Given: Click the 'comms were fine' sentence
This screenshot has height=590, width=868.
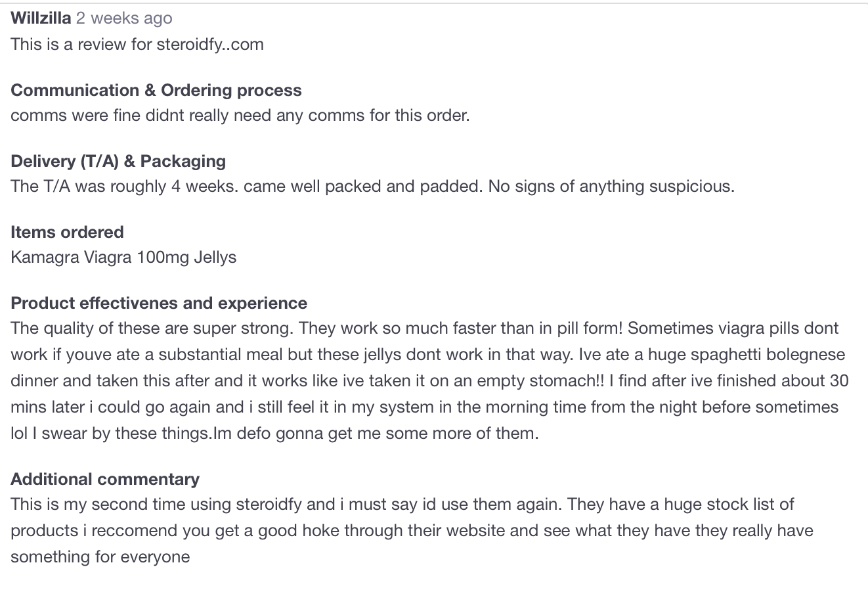Looking at the screenshot, I should tap(240, 116).
